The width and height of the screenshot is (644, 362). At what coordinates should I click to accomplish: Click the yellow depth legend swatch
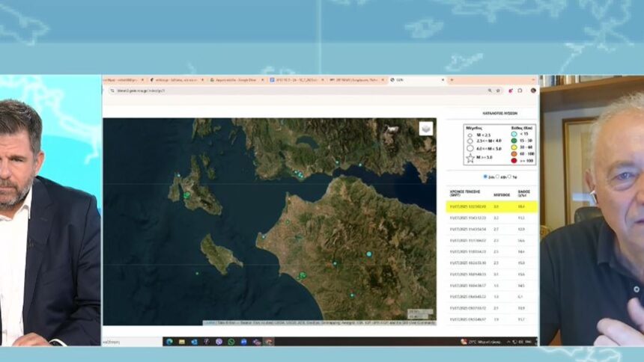coord(514,147)
